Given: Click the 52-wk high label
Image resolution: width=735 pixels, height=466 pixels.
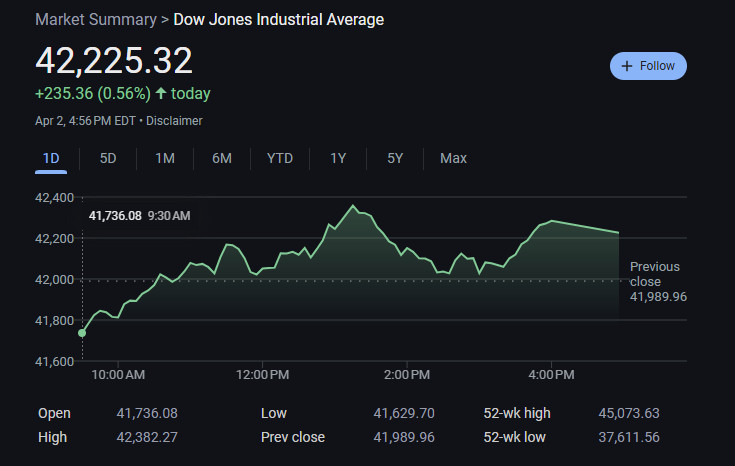Looking at the screenshot, I should (517, 413).
